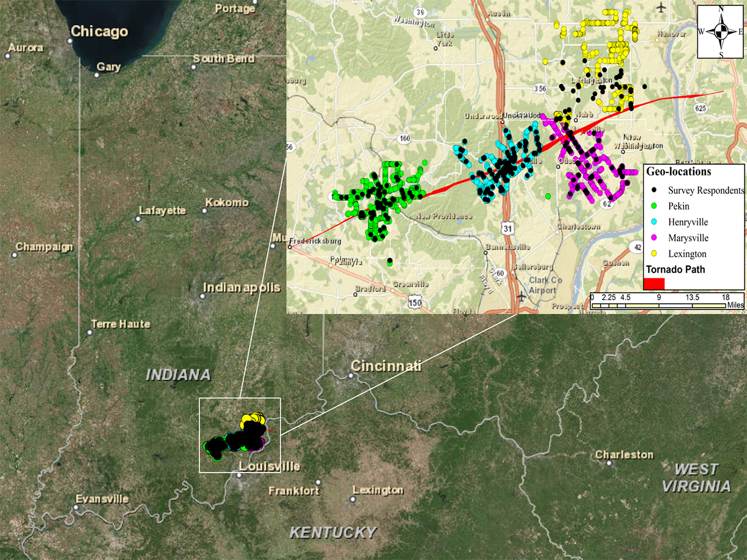The image size is (747, 560).
Task: Select the cyan Henryville legend marker
Action: 654,222
